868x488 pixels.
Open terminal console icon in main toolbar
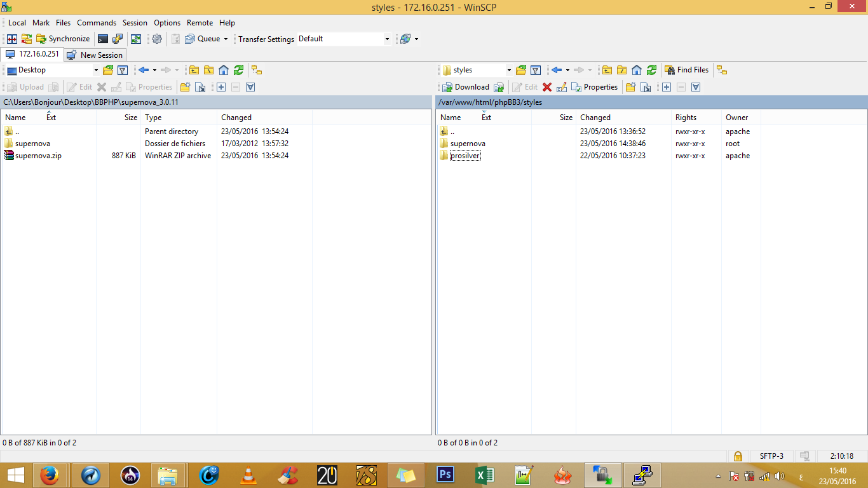102,39
